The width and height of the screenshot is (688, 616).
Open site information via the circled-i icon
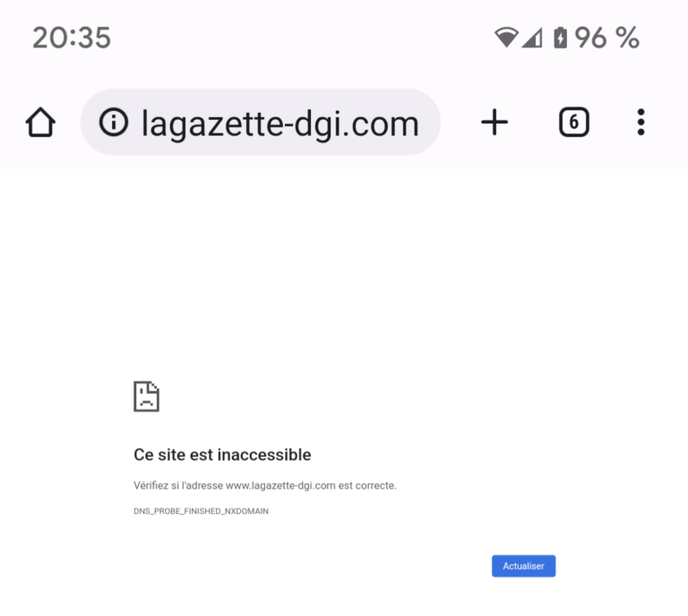tap(114, 123)
